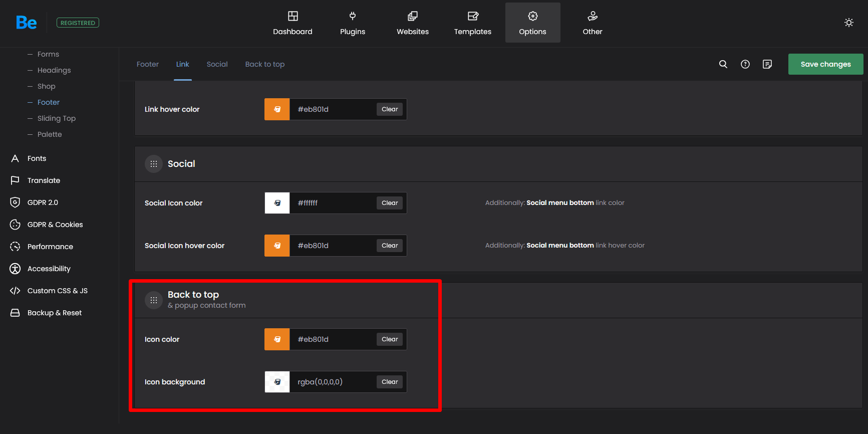This screenshot has height=434, width=868.
Task: Toggle the light/dark theme sun icon
Action: click(848, 23)
